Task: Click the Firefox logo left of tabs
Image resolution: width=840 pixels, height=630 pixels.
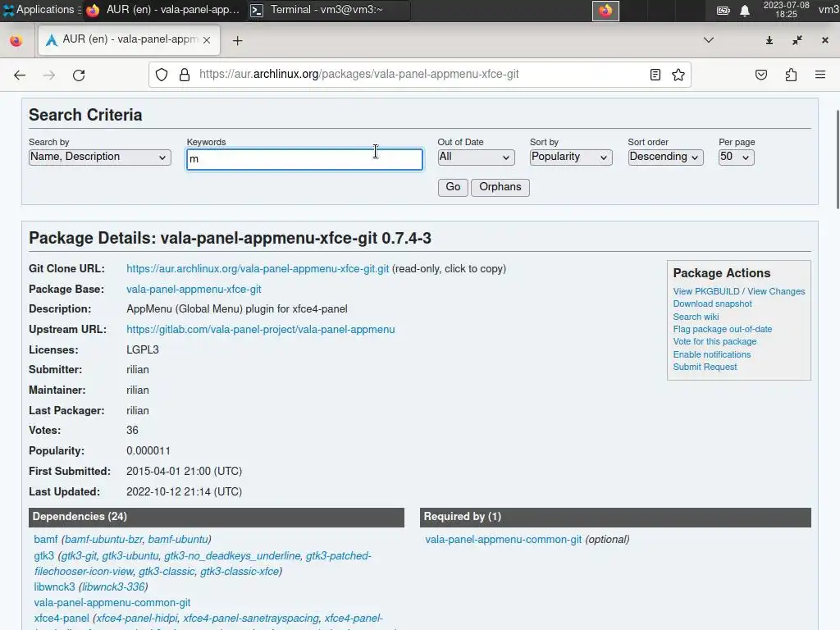Action: (x=16, y=41)
